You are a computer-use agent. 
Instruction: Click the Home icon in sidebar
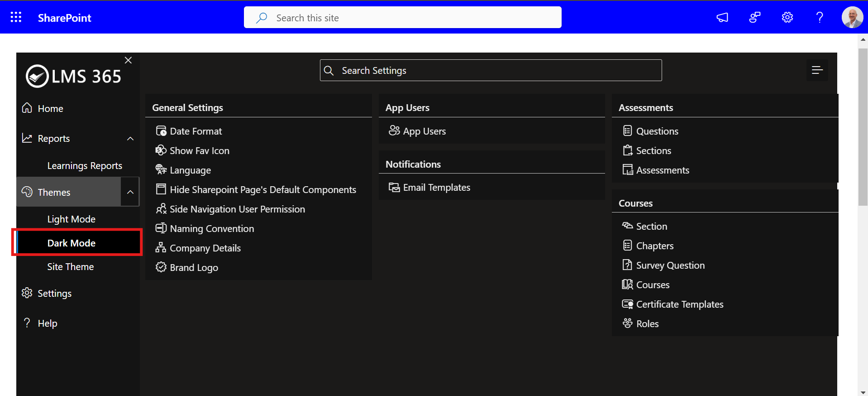[27, 108]
